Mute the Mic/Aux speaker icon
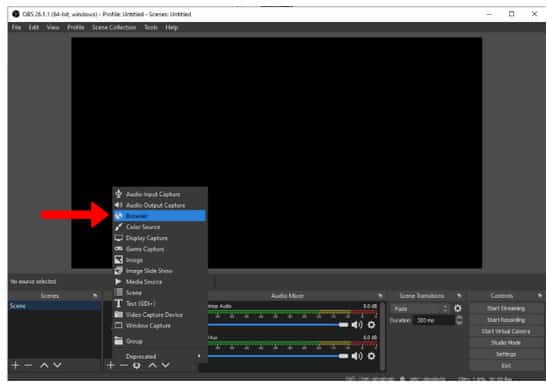 point(357,356)
